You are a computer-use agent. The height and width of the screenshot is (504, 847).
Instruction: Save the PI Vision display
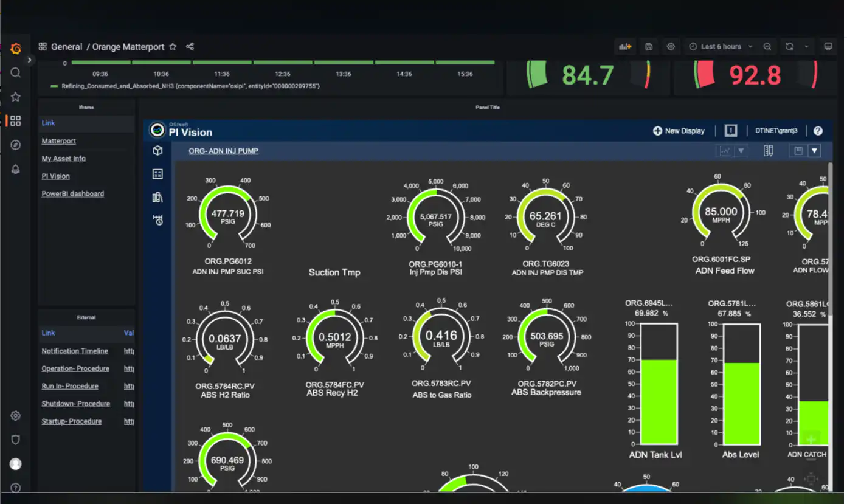pyautogui.click(x=798, y=151)
